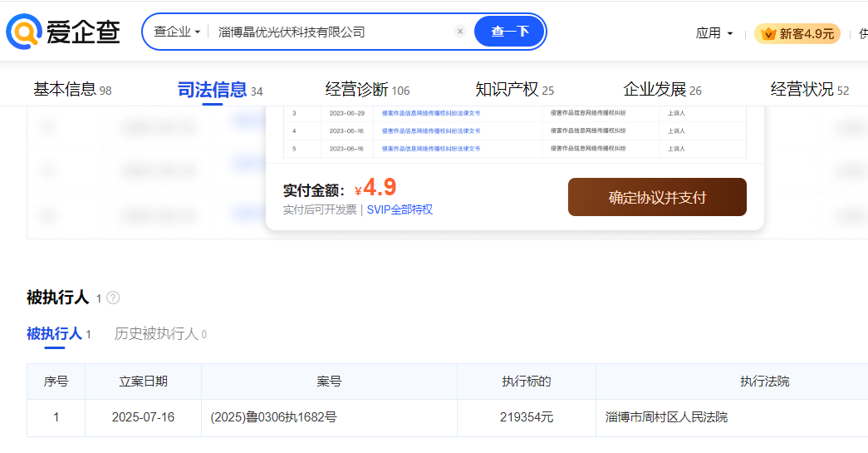The image size is (868, 453).
Task: Click the 执行法院 column header
Action: [x=765, y=382]
